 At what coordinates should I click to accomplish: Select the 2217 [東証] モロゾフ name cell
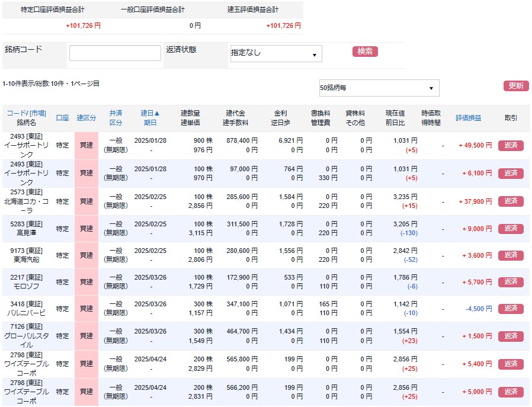click(x=27, y=282)
